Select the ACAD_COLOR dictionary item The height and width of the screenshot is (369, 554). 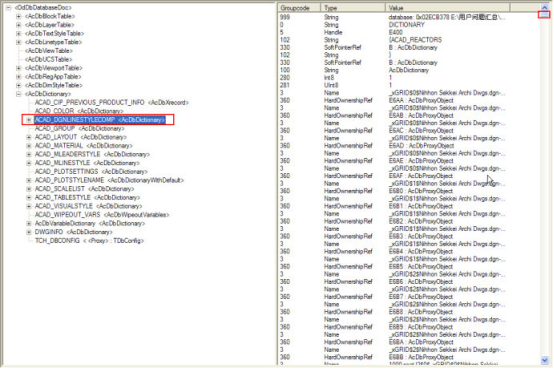tap(79, 111)
